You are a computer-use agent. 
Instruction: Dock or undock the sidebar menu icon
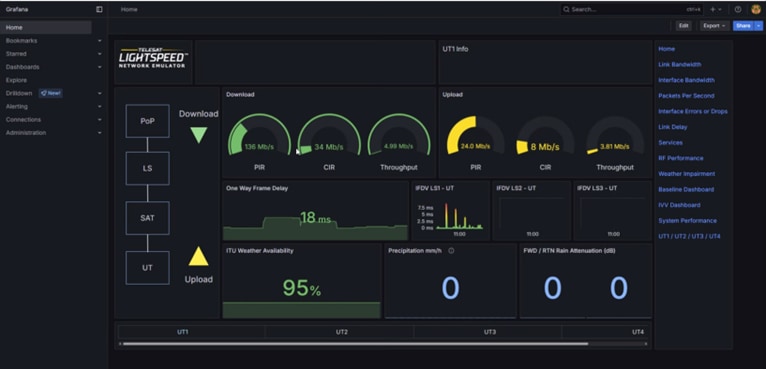(x=99, y=9)
